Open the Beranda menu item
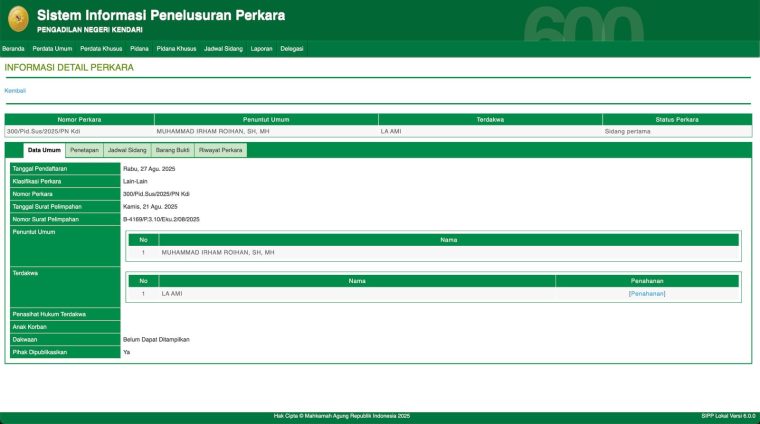Screen dimensions: 760x424 click(13, 48)
